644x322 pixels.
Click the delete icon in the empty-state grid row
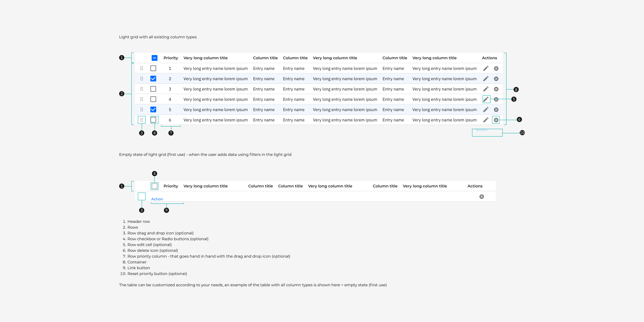point(482,197)
